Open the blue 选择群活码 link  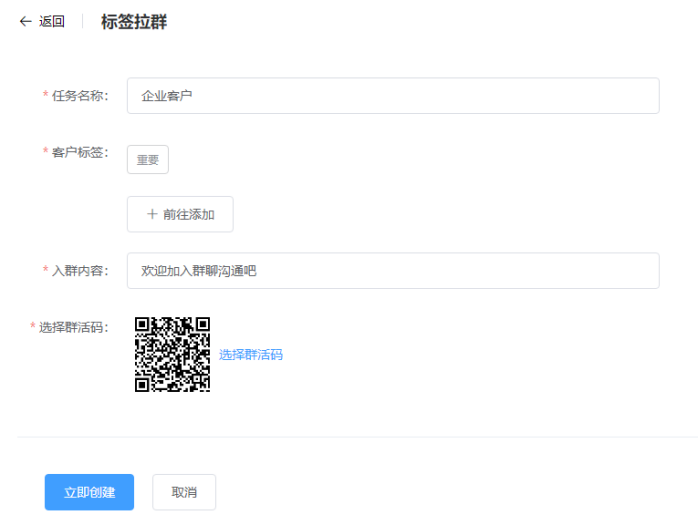(x=251, y=355)
